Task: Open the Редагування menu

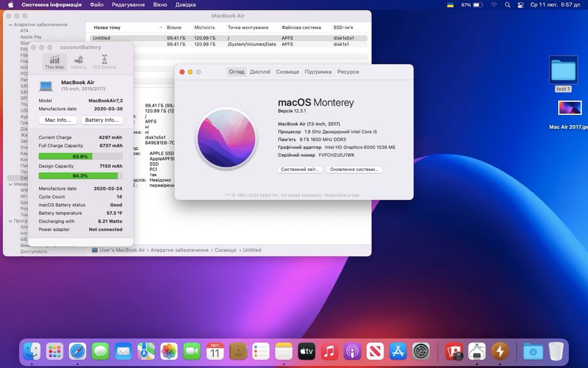Action: click(128, 5)
